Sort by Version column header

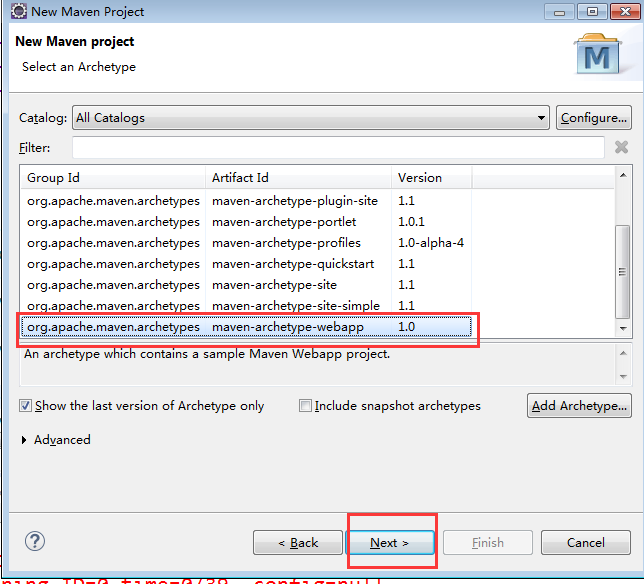pyautogui.click(x=432, y=178)
